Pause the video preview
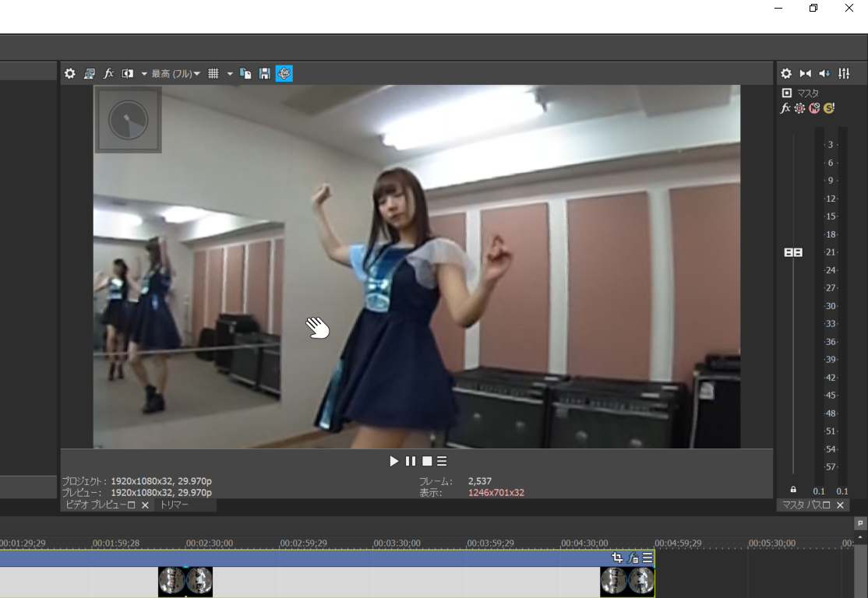 410,461
